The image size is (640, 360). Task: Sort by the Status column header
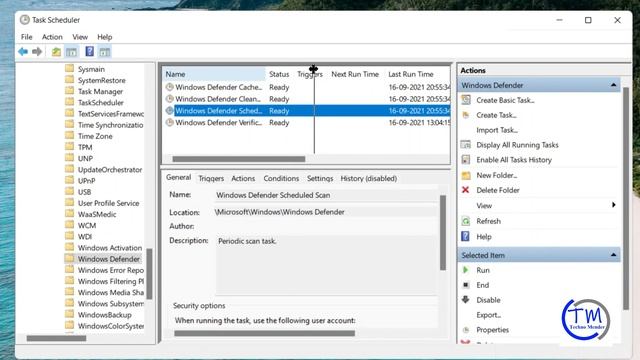tap(279, 74)
